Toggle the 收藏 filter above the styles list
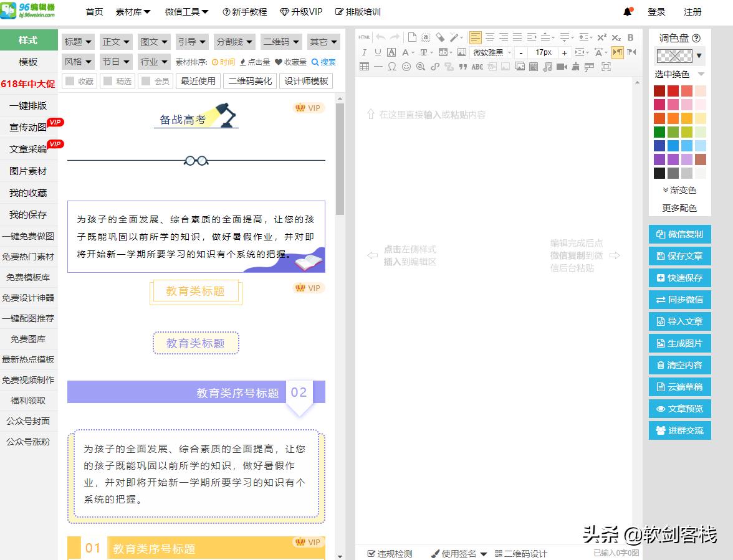The image size is (733, 560). coord(79,81)
